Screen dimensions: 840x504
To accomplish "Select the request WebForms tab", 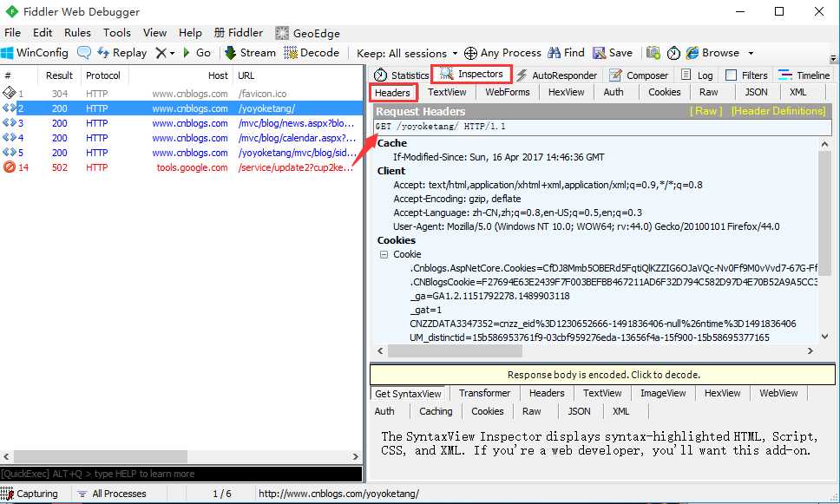I will 508,92.
